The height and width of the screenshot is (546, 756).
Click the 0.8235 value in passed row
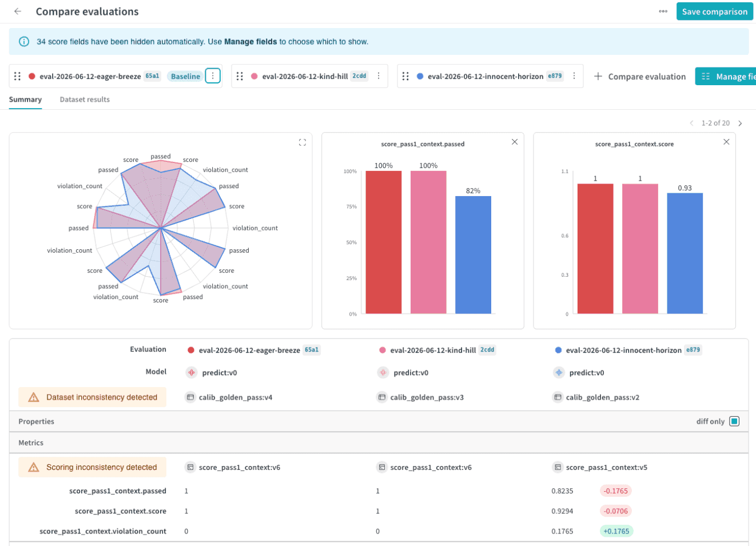562,491
